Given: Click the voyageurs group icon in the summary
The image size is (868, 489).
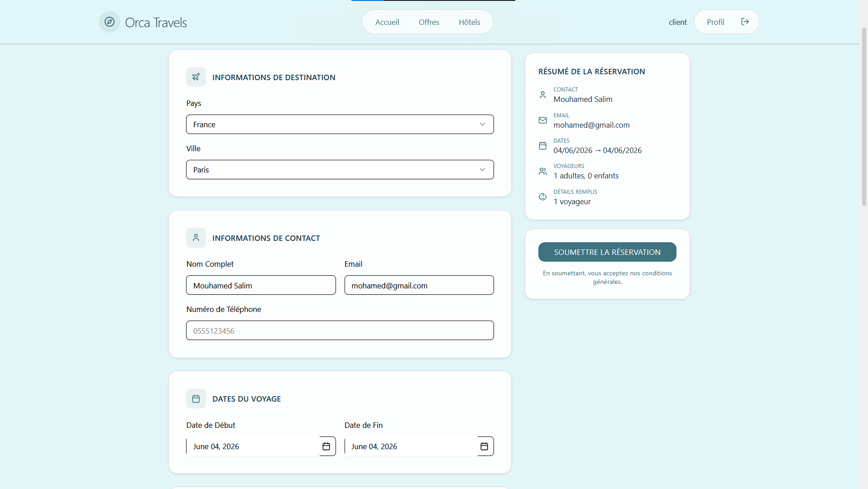Looking at the screenshot, I should (x=542, y=171).
